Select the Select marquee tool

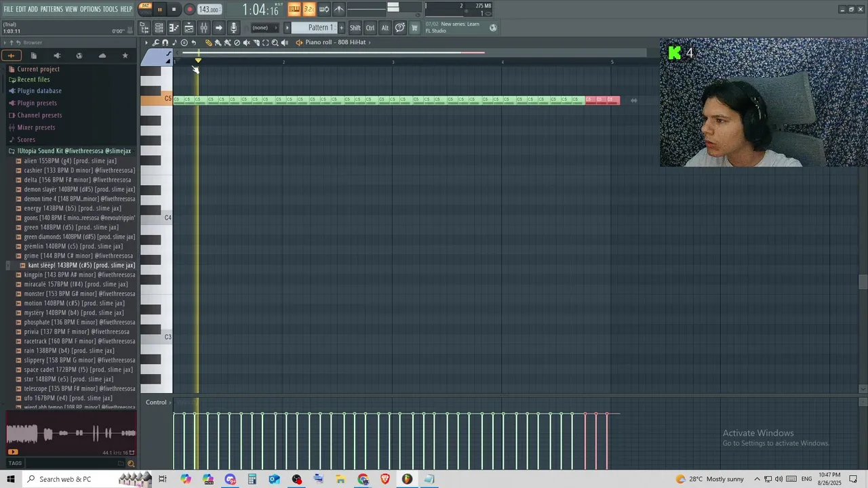265,43
